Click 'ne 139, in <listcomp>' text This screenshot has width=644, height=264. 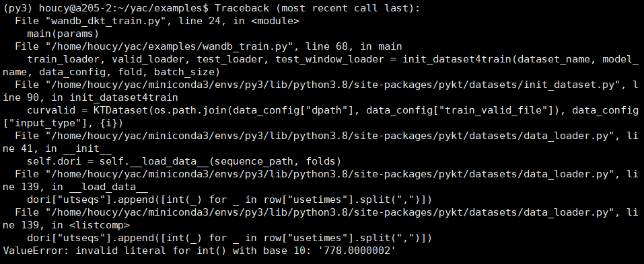(66, 224)
